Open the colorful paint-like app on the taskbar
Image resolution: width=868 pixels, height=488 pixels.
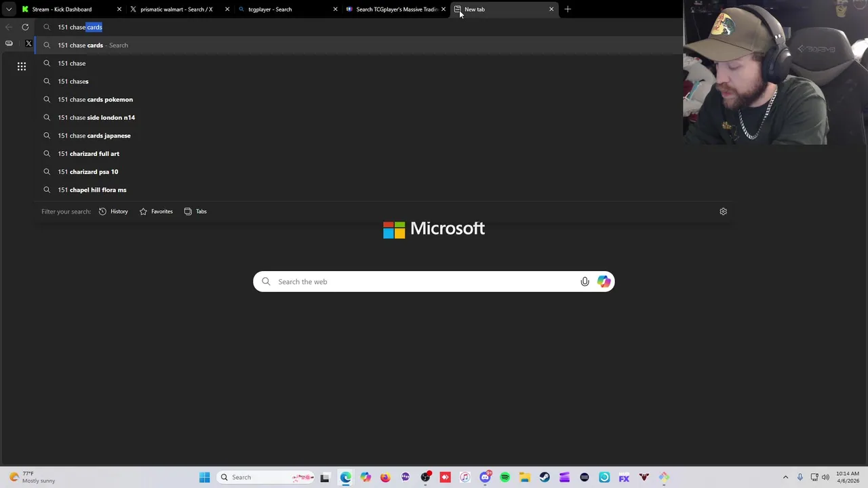click(664, 477)
